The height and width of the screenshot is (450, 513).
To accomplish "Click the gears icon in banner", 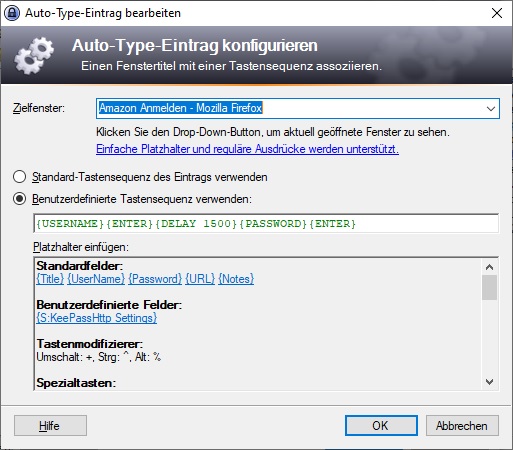I will pyautogui.click(x=34, y=55).
